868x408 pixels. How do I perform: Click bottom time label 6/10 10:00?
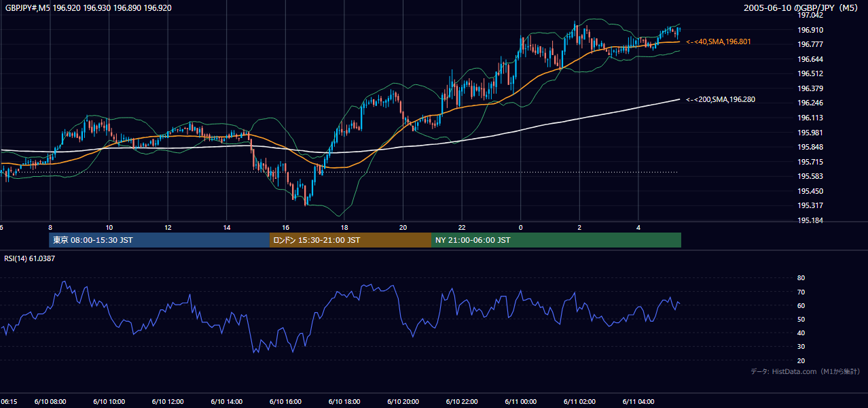(x=109, y=402)
